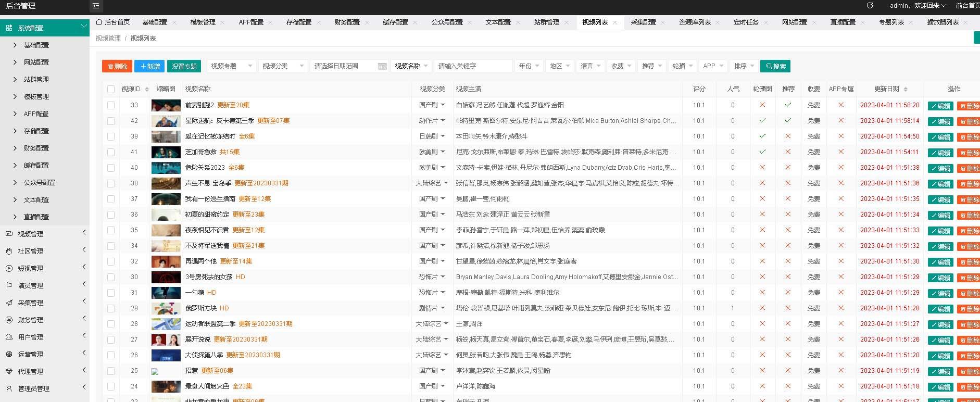The height and width of the screenshot is (402, 980).
Task: Click the 社区管理 icon in the sidebar
Action: tap(9, 251)
